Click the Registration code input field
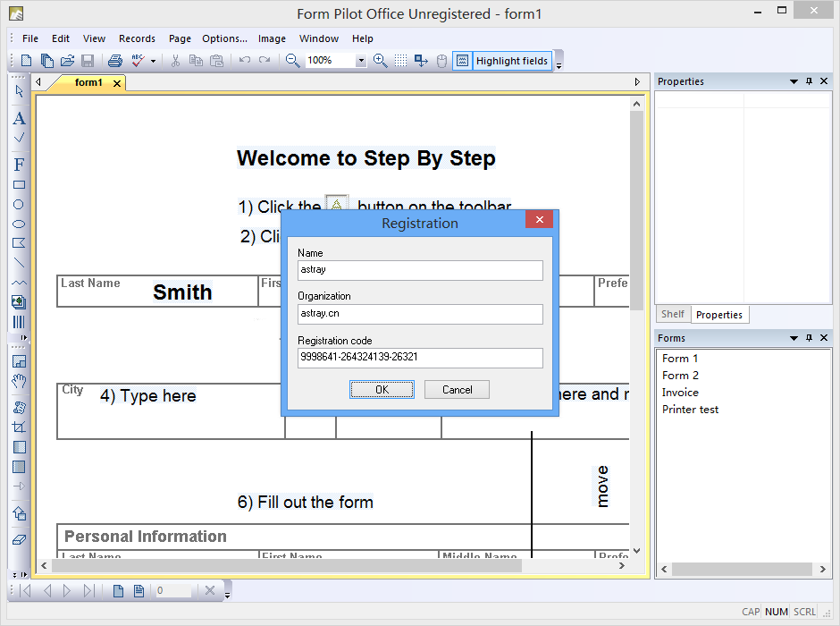 420,358
